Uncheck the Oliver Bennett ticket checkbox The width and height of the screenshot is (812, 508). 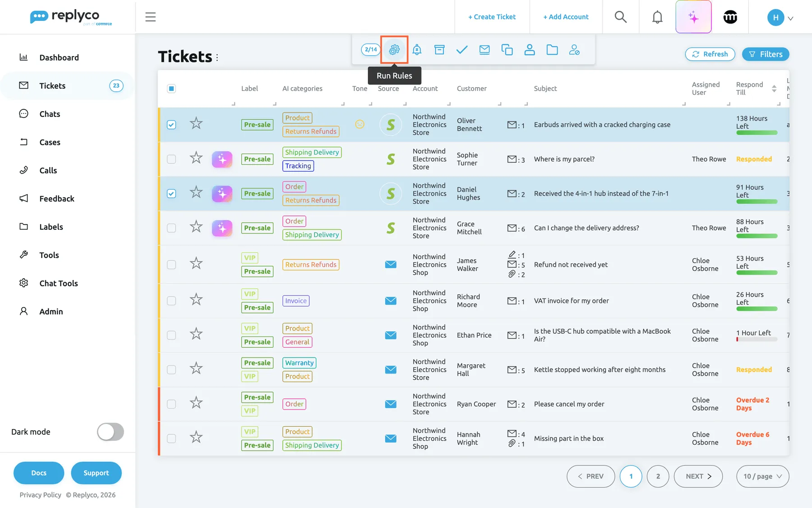tap(171, 125)
